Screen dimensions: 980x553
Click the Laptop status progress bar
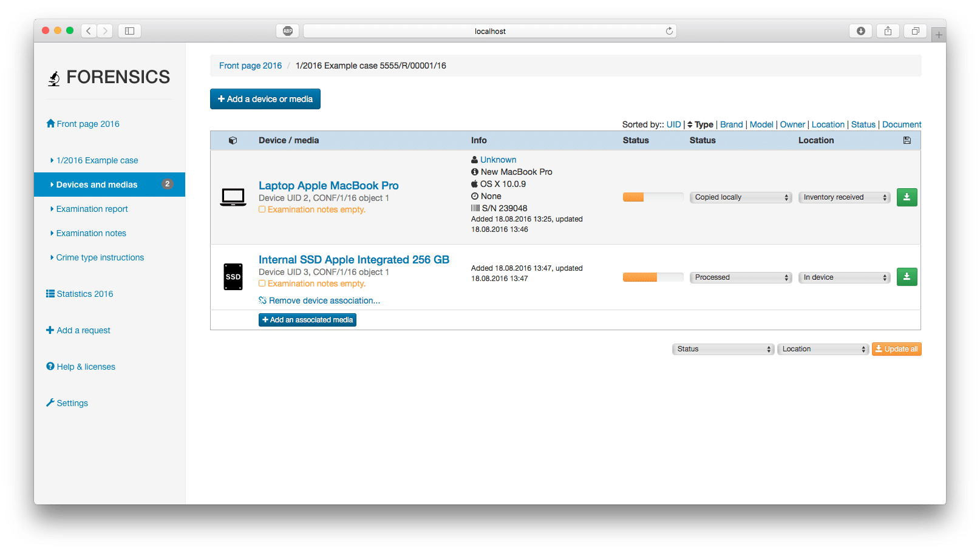(x=653, y=197)
